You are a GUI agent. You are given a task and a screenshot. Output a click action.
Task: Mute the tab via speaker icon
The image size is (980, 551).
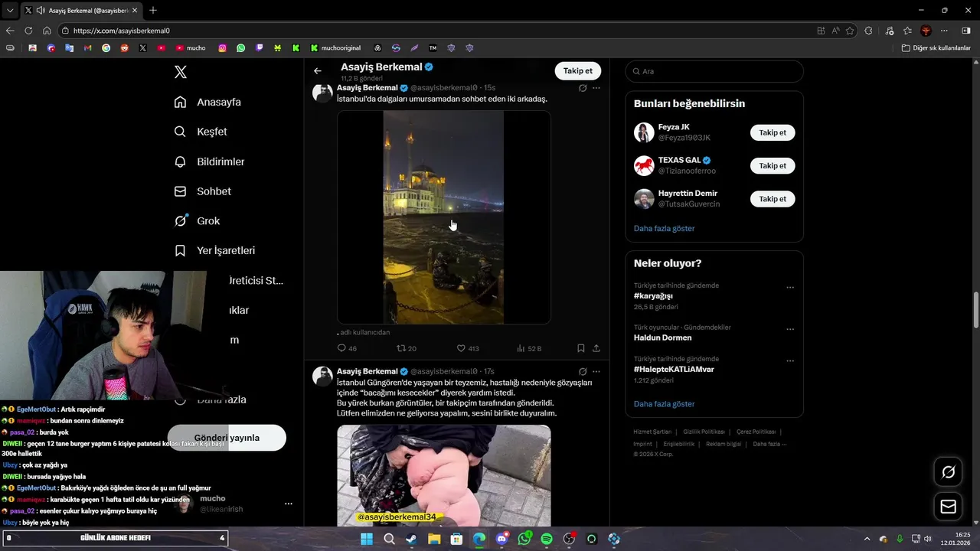point(40,10)
